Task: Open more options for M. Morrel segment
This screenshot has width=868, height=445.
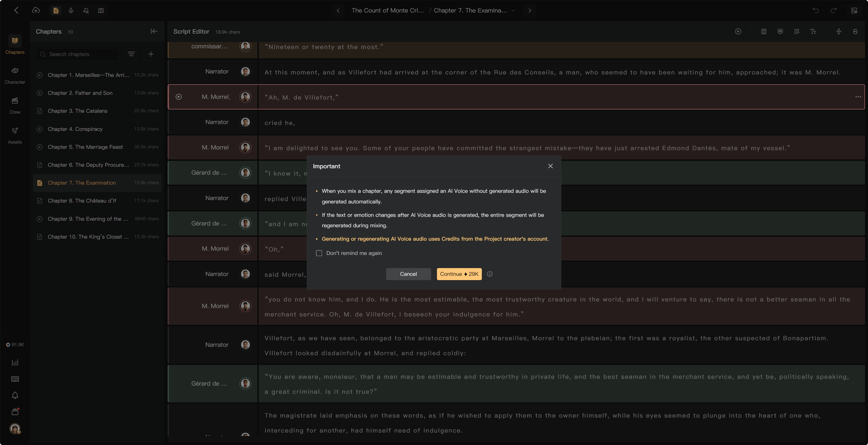Action: (x=858, y=97)
